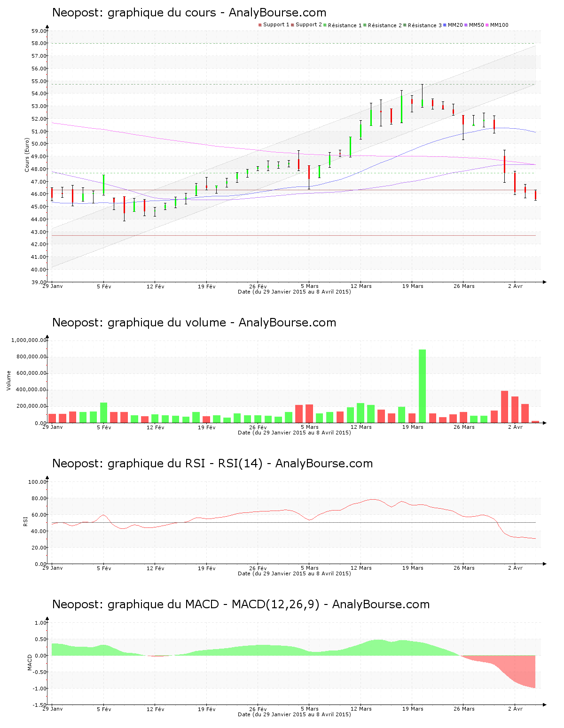Click the tallest red volume bar near 2 Avr

click(504, 407)
